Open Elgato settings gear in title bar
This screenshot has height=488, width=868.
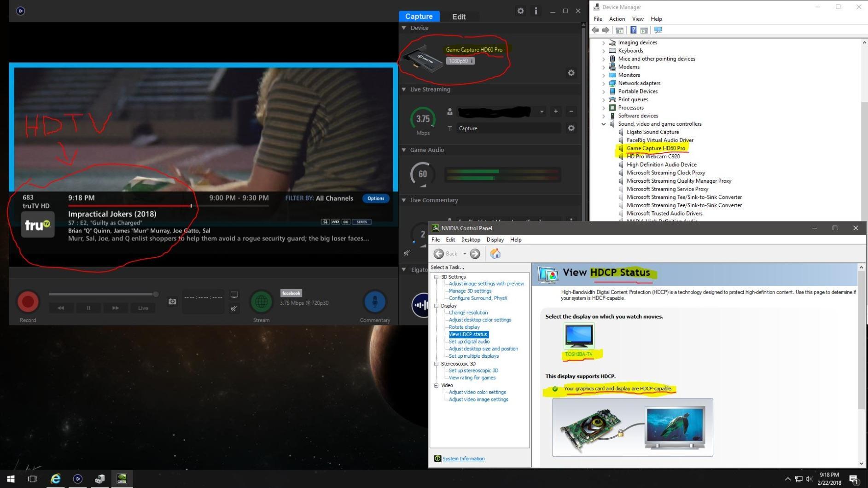pos(520,11)
